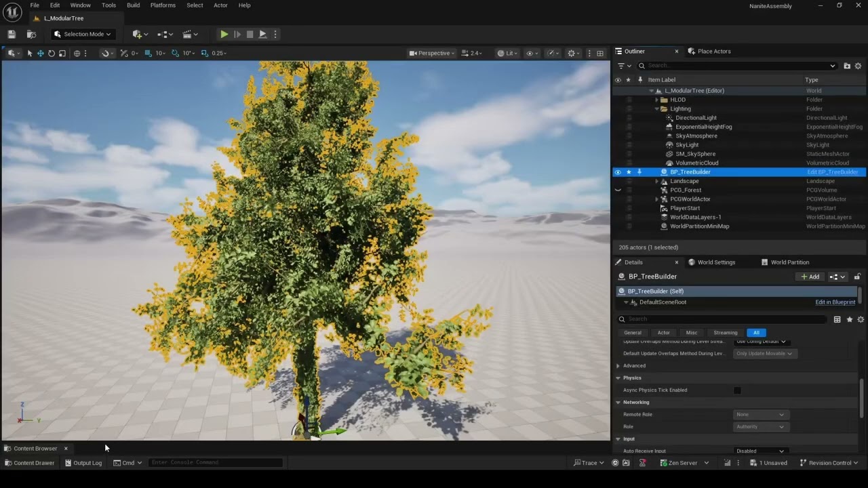Click the Add component button

click(x=810, y=277)
